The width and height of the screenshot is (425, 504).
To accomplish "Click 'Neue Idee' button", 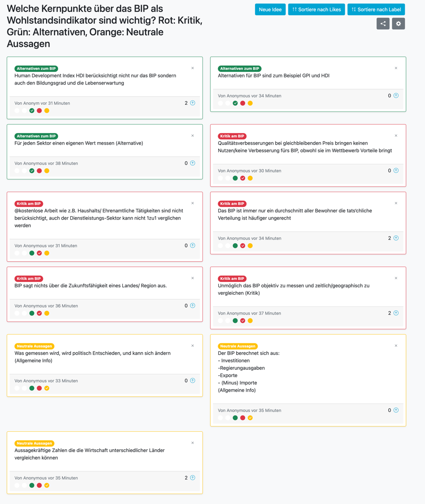I will (x=270, y=9).
